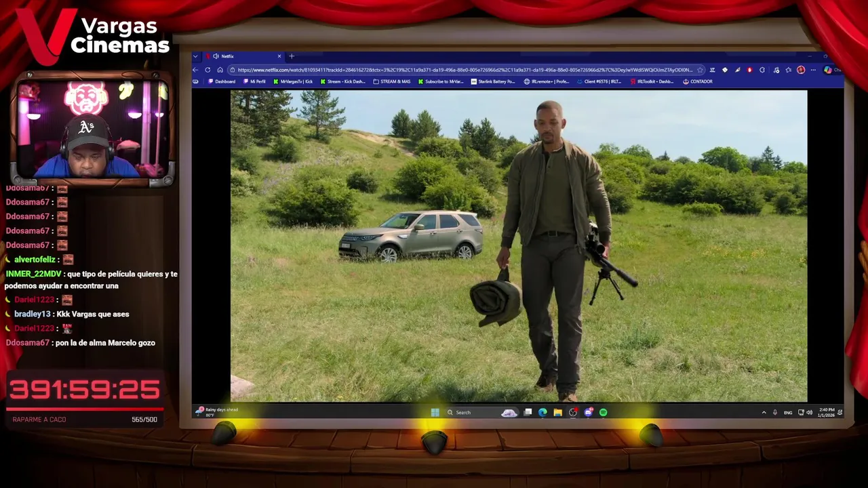Open OBS Studio from the taskbar
Viewport: 868px width, 488px height.
tap(573, 412)
